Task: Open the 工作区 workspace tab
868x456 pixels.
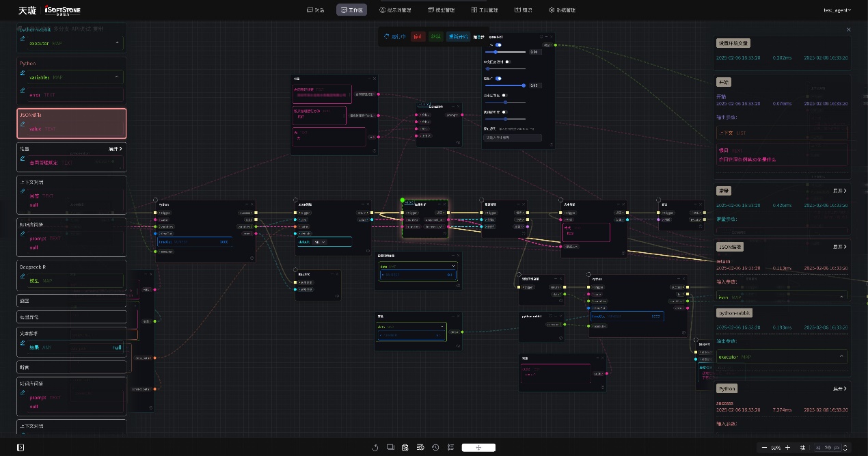Action: coord(351,10)
